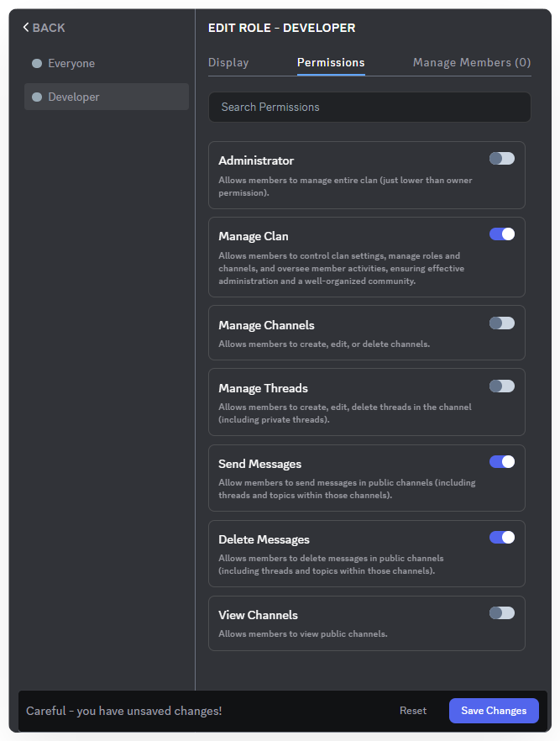The height and width of the screenshot is (741, 560).
Task: Disable the Manage Clan toggle
Action: (x=501, y=234)
